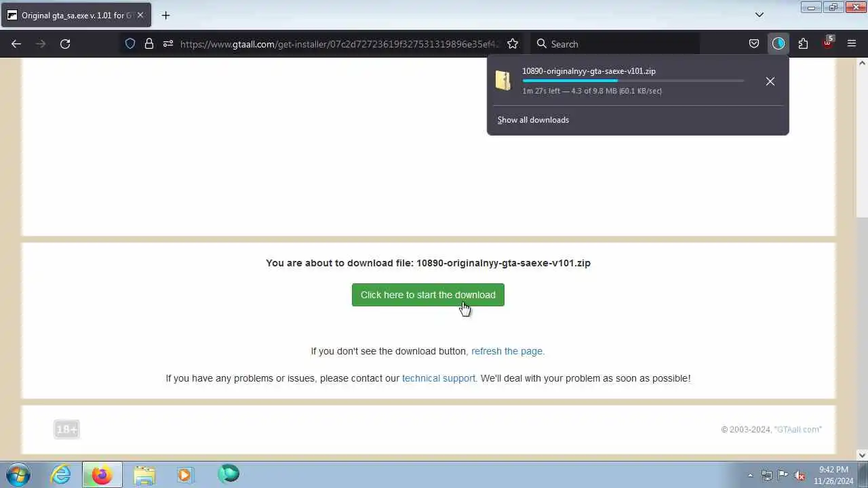Open the extensions puzzle icon
Image resolution: width=868 pixels, height=488 pixels.
(803, 44)
